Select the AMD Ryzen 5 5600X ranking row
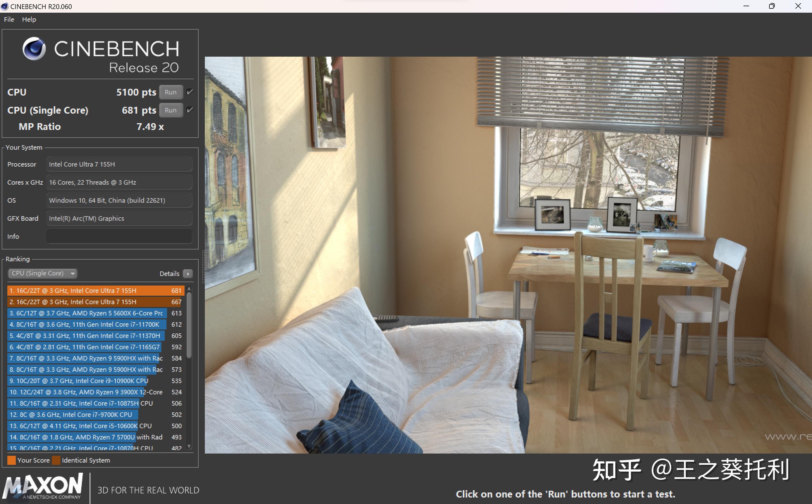This screenshot has height=504, width=812. point(96,313)
